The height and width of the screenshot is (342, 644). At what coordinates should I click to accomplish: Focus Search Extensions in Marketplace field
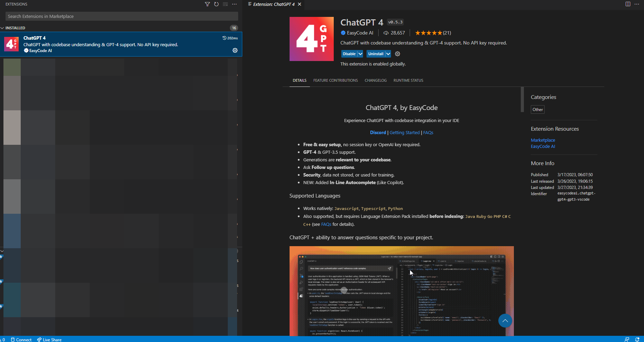[121, 16]
